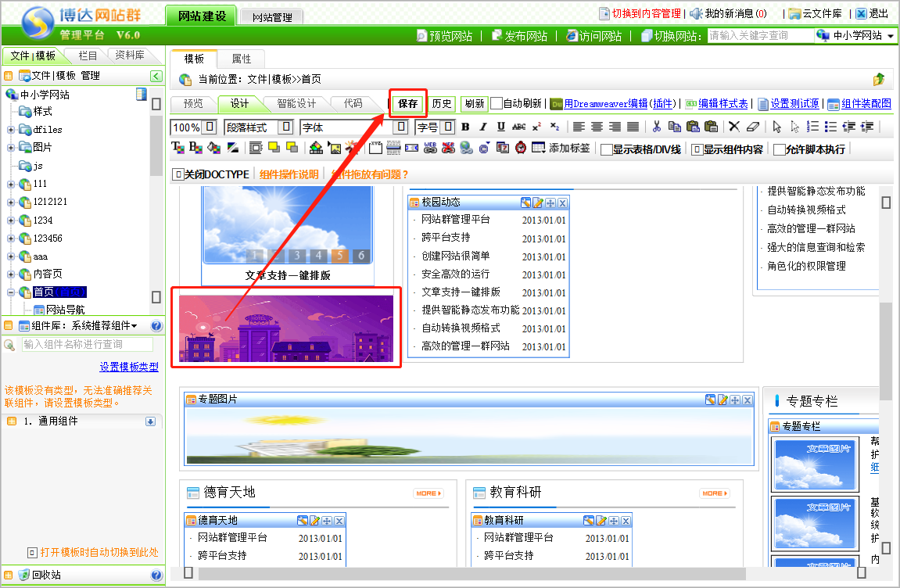
Task: Click the help icon beside 组件库
Action: pyautogui.click(x=156, y=326)
